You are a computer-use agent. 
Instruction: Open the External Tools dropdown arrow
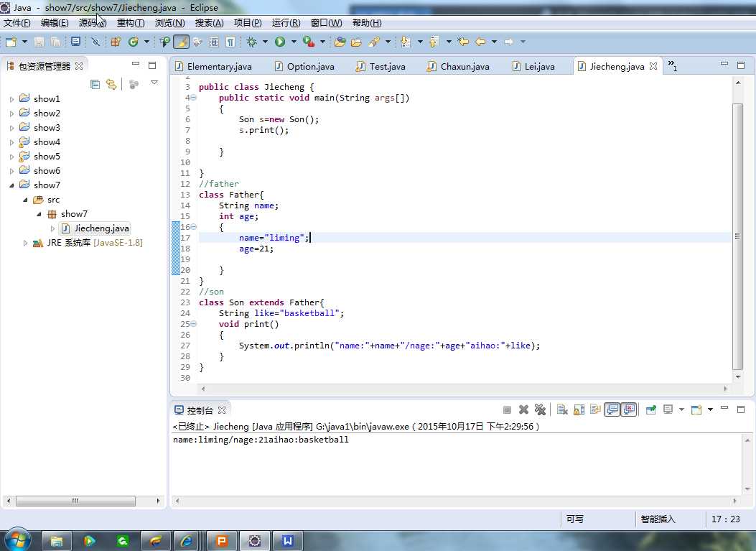point(322,42)
